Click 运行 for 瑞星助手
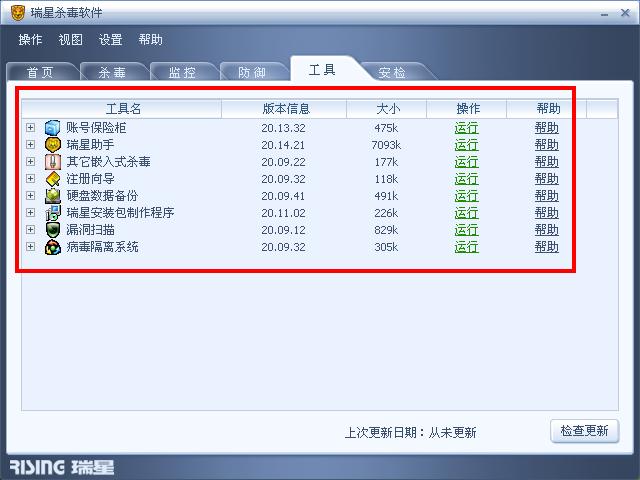 466,145
